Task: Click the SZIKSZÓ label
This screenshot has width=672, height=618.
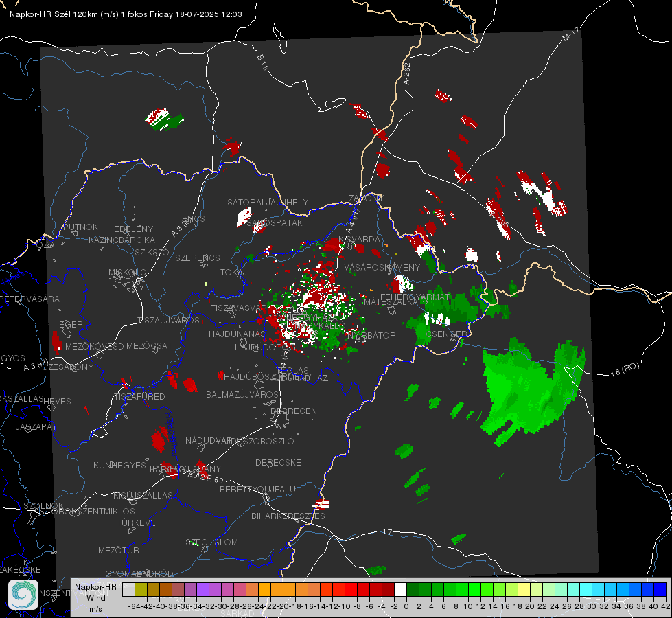Action: [152, 252]
